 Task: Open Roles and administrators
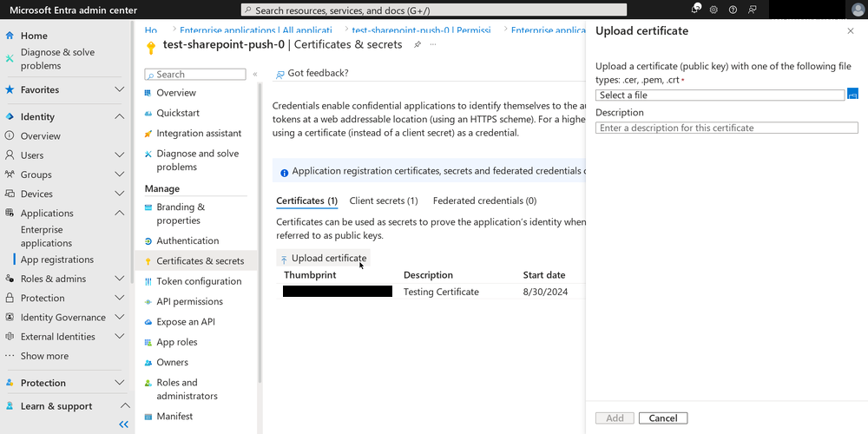coord(187,389)
